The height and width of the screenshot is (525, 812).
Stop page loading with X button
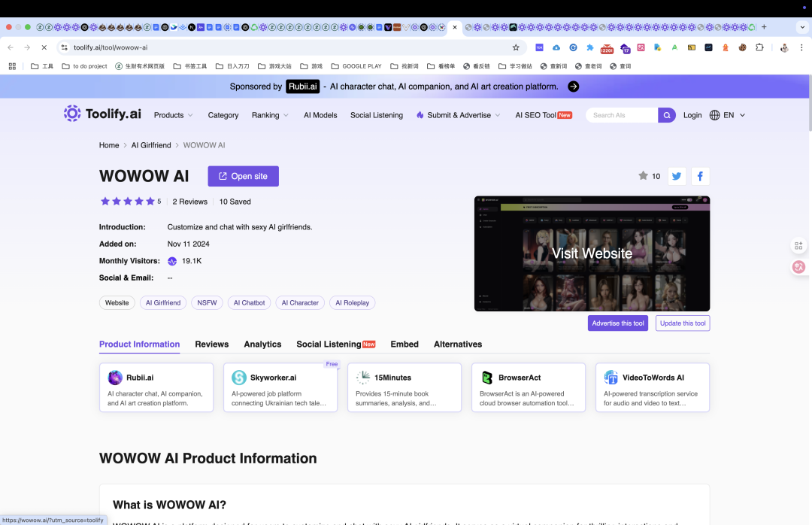pos(44,47)
